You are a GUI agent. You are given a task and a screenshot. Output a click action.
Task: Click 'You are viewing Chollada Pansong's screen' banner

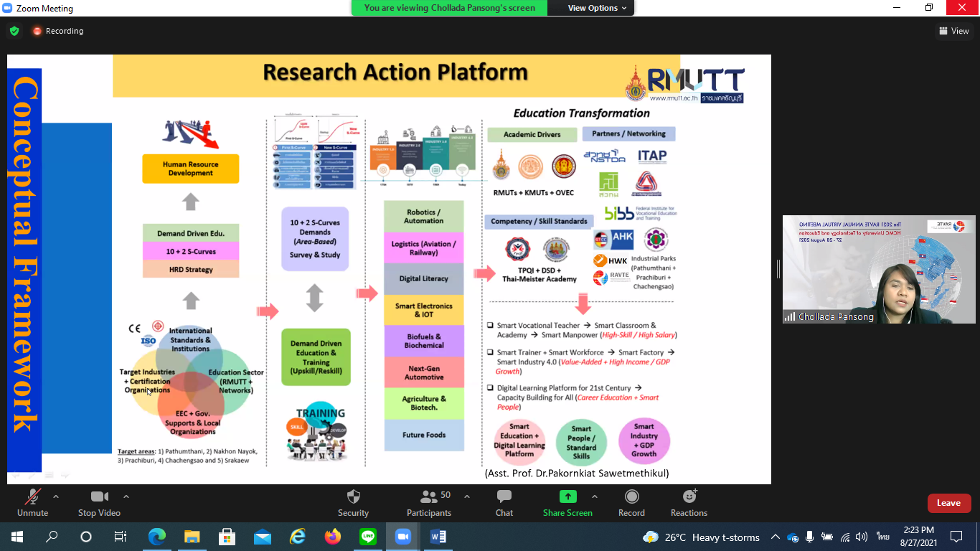pyautogui.click(x=449, y=8)
